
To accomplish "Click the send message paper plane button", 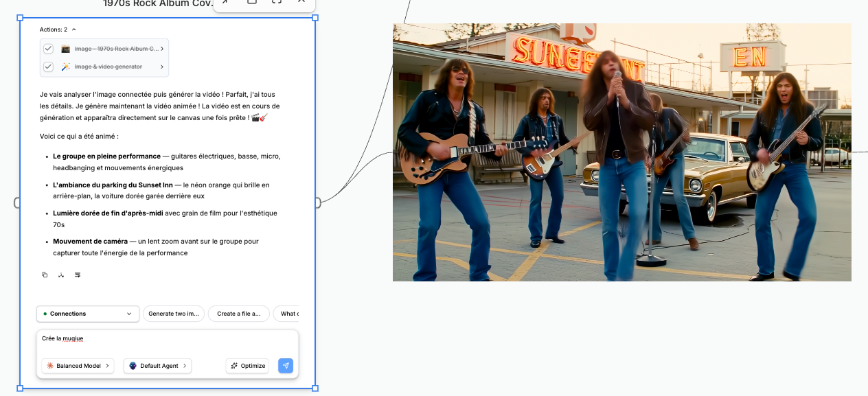I will pos(286,366).
